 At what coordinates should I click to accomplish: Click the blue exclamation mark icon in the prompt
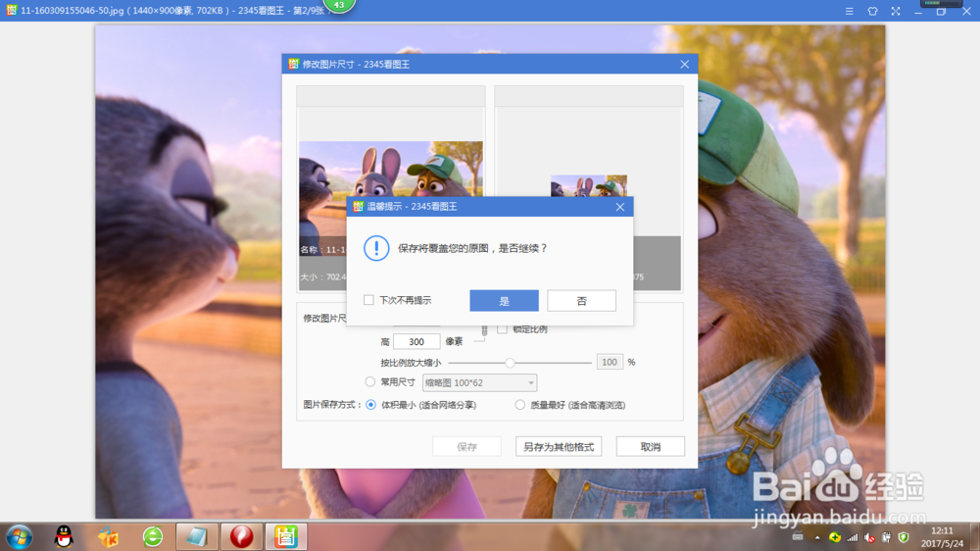click(376, 248)
